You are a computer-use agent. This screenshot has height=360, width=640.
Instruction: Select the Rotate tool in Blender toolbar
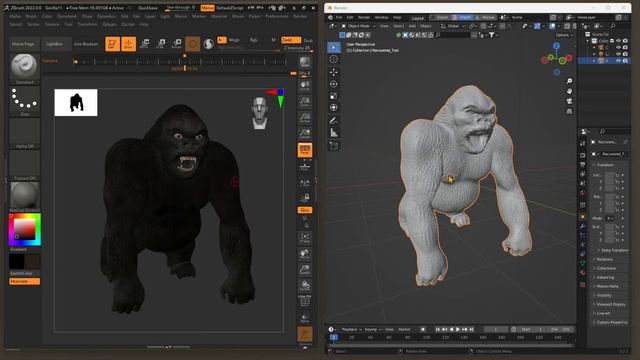tap(333, 84)
